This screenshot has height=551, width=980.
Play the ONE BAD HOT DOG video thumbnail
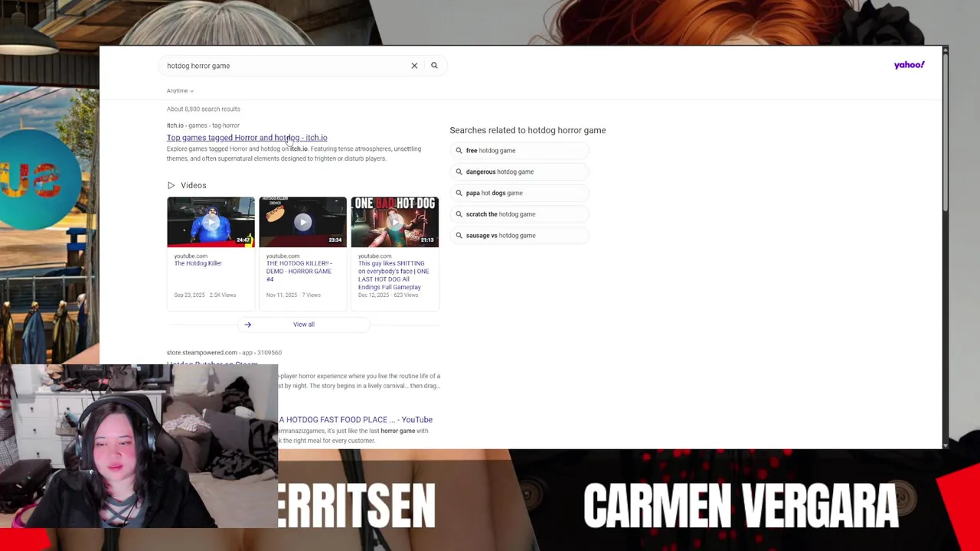(x=394, y=222)
